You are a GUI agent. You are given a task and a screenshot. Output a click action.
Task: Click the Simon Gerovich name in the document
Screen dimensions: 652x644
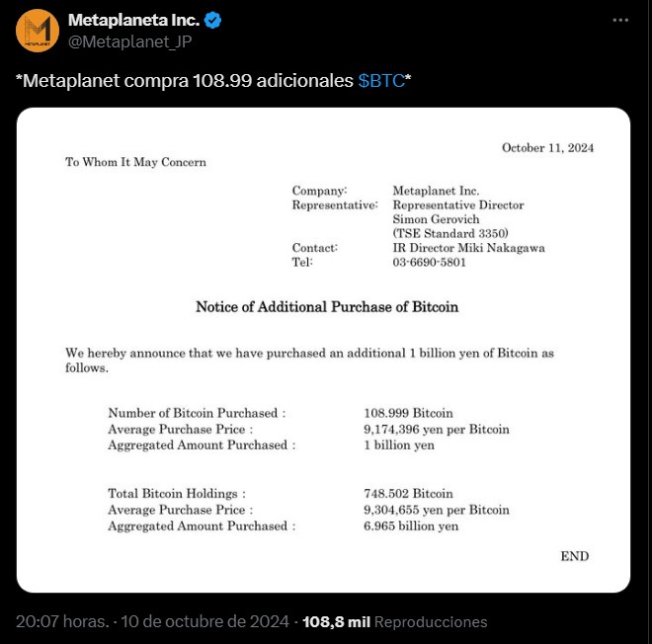[x=436, y=219]
